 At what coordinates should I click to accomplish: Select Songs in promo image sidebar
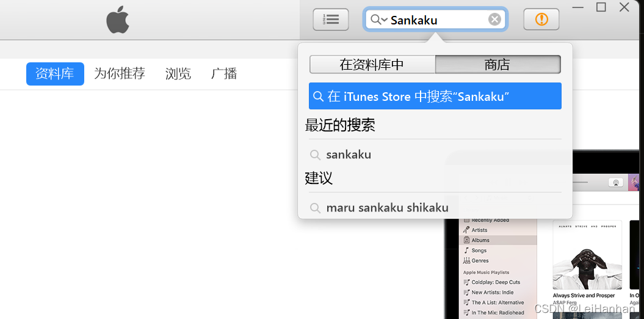[475, 251]
